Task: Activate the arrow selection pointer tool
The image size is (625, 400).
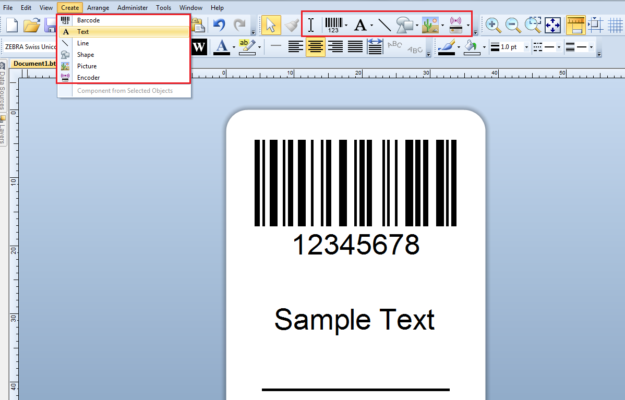Action: point(271,25)
